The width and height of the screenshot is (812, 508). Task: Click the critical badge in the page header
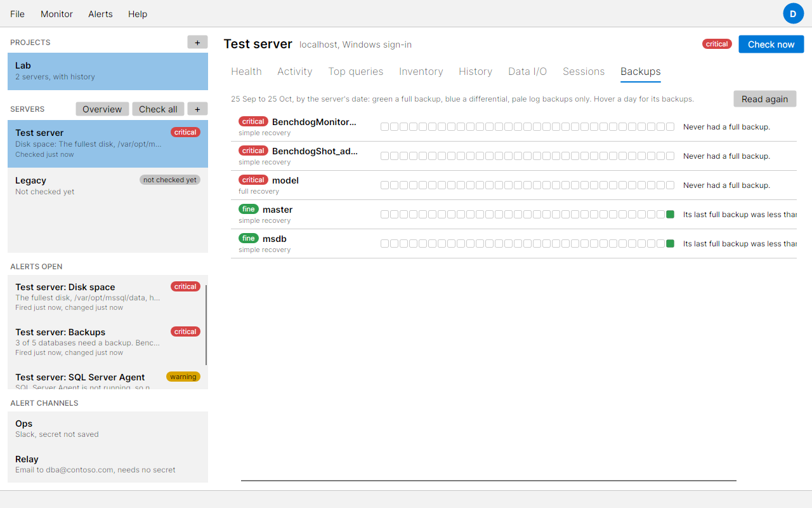point(717,44)
